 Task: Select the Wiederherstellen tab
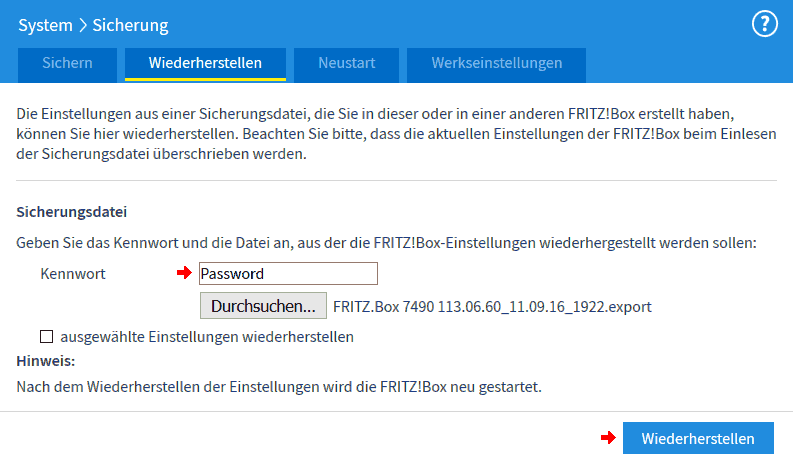[205, 65]
